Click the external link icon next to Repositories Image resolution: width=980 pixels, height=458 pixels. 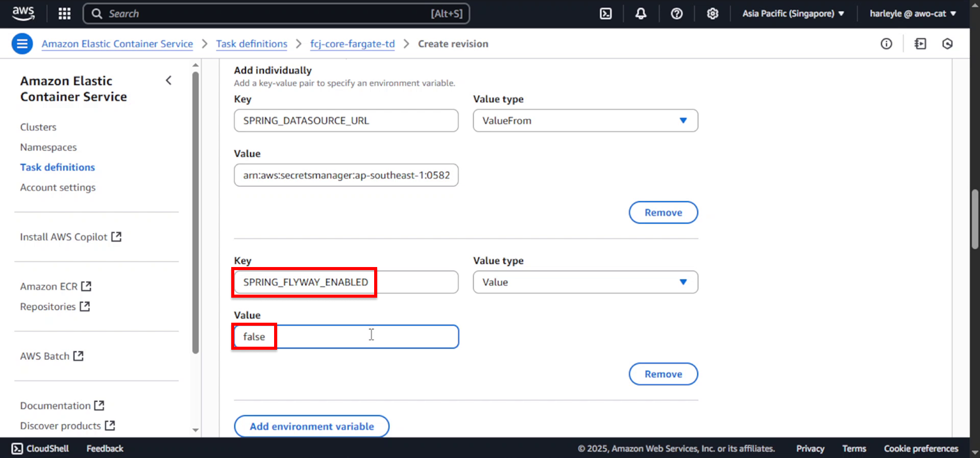tap(85, 306)
